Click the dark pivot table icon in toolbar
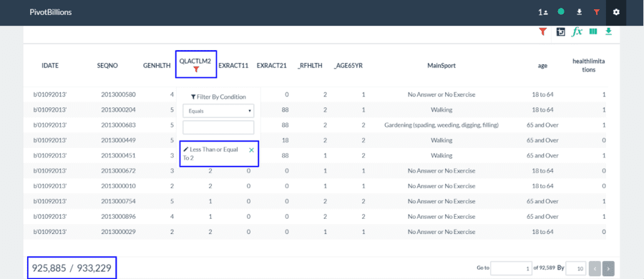Viewport: 644px width, 279px height. tap(560, 31)
